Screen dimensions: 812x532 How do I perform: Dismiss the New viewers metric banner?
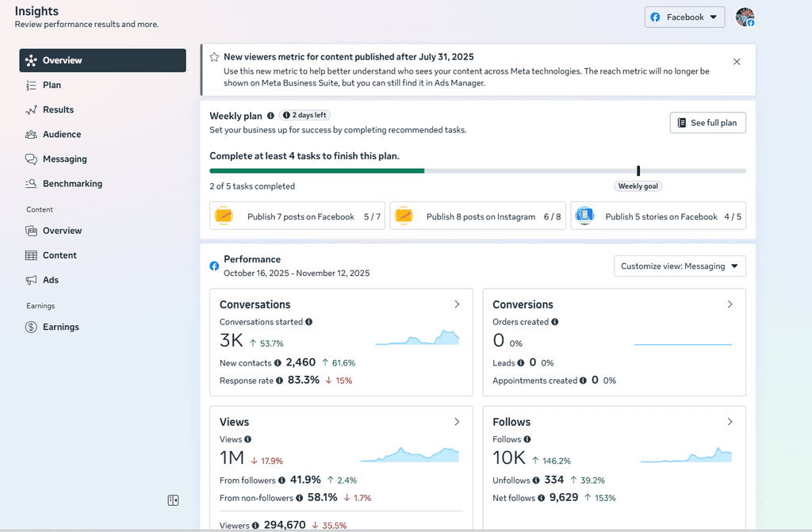tap(737, 62)
